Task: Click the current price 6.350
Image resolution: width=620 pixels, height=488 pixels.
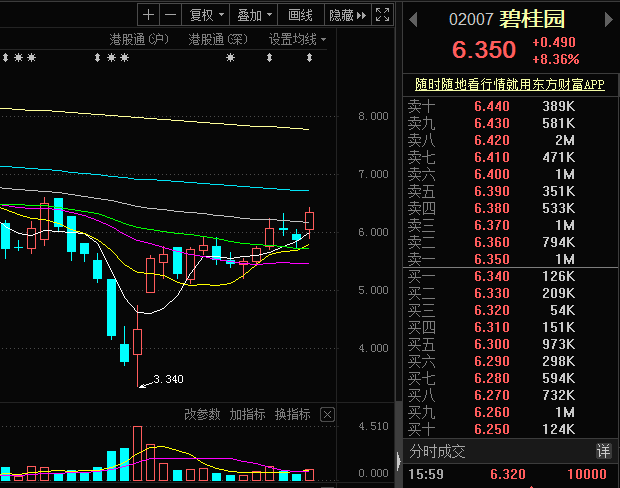Action: [x=484, y=50]
